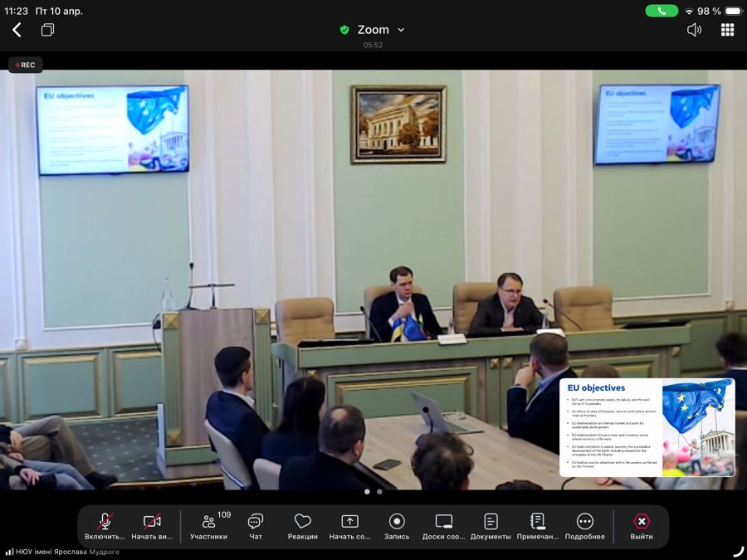Start video with the camera button

[x=152, y=522]
